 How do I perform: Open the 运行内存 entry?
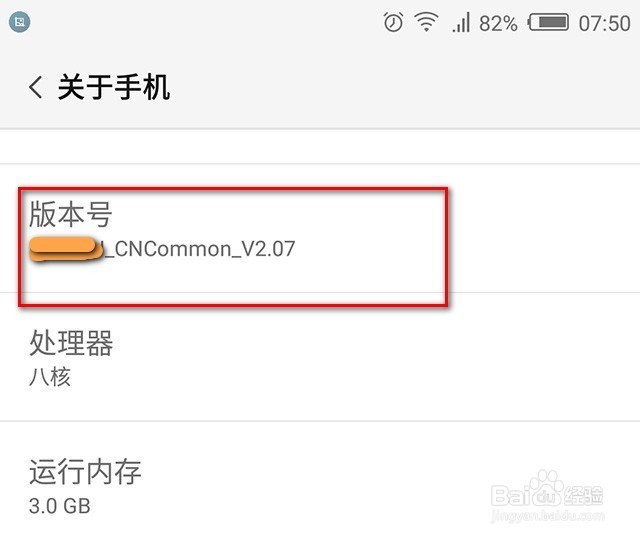pyautogui.click(x=320, y=480)
